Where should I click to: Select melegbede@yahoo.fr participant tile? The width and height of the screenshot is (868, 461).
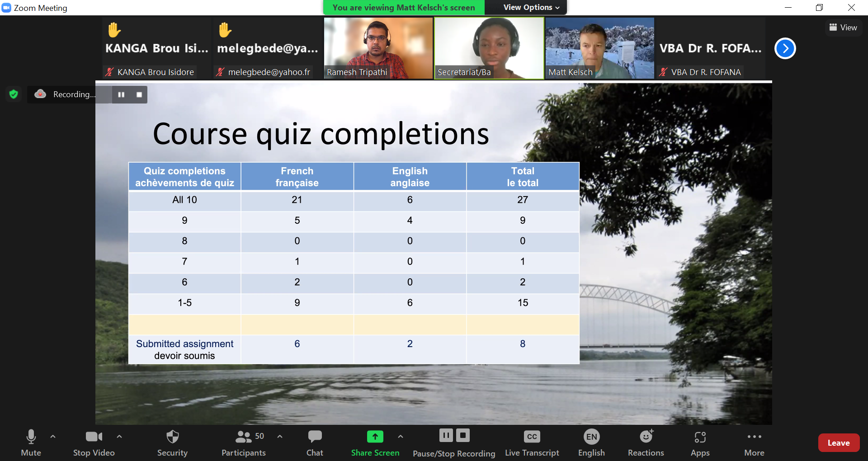click(x=268, y=48)
